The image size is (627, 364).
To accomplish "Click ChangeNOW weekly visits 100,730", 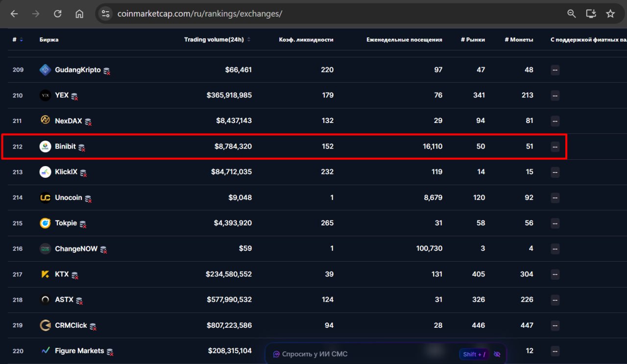I will [430, 249].
